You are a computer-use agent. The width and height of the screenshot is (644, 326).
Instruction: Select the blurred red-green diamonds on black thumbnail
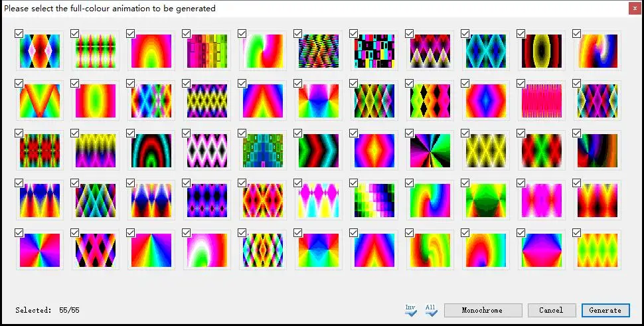tap(542, 151)
